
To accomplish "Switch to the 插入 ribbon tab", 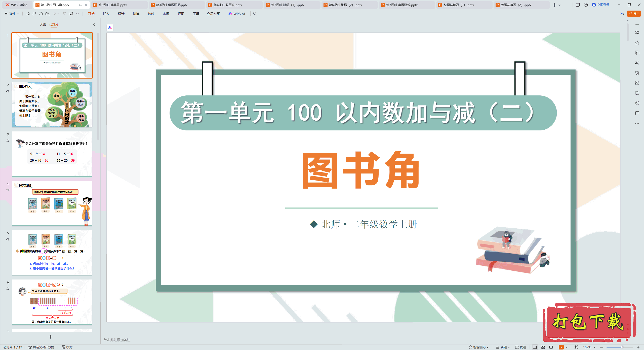I will [x=106, y=14].
